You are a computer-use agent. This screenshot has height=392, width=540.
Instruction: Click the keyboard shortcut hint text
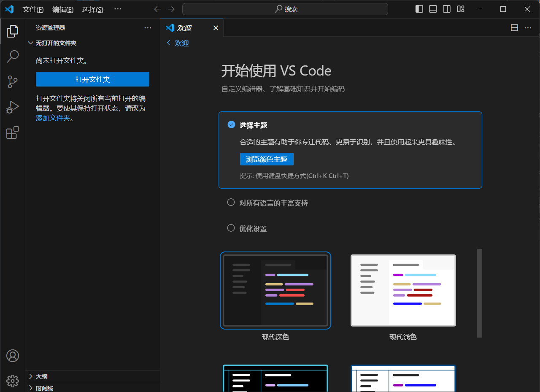(294, 176)
